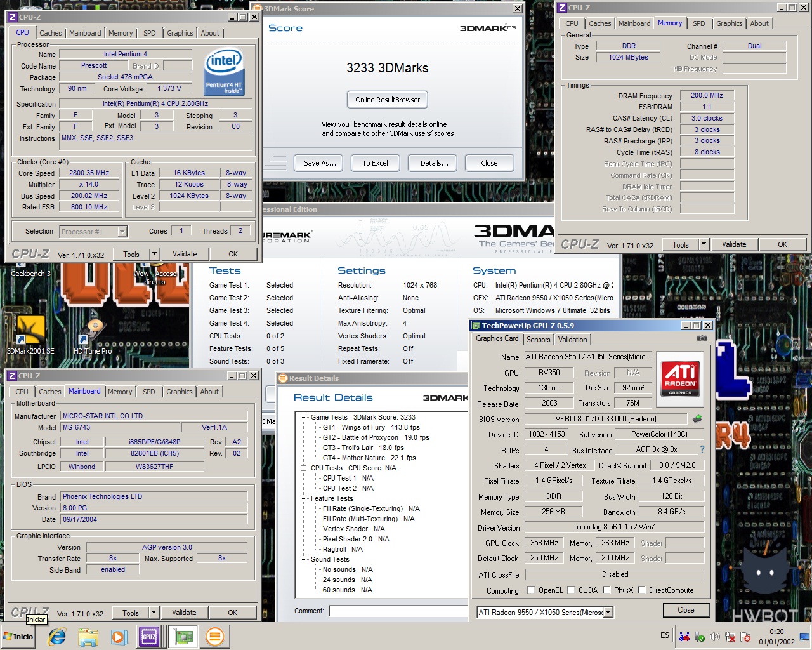
Task: Open Tools dropdown arrow in Mainboard window
Action: (x=153, y=613)
